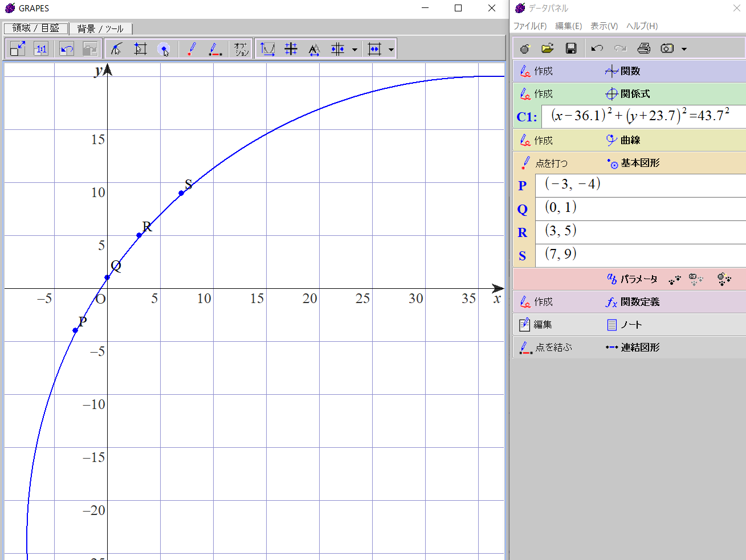Click the パラメータ section header

pyautogui.click(x=632, y=279)
